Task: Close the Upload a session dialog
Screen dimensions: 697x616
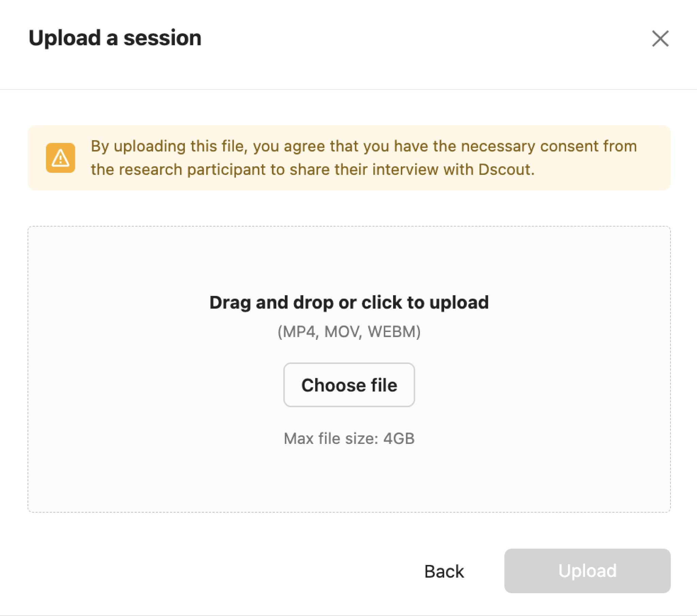Action: click(660, 38)
